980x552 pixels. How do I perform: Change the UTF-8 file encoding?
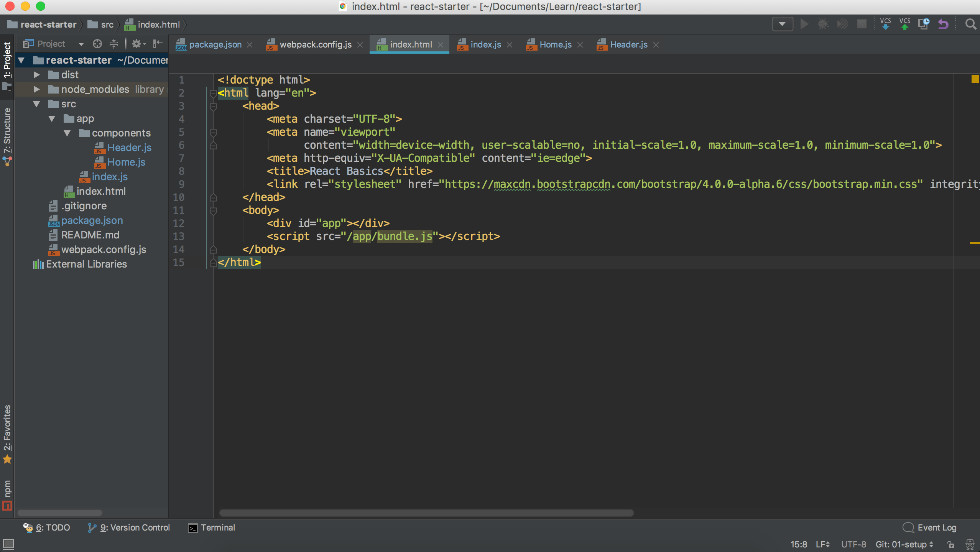pos(853,544)
